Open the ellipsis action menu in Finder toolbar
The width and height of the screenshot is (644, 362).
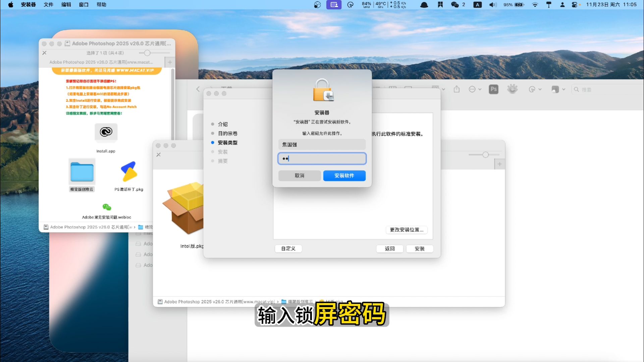475,89
